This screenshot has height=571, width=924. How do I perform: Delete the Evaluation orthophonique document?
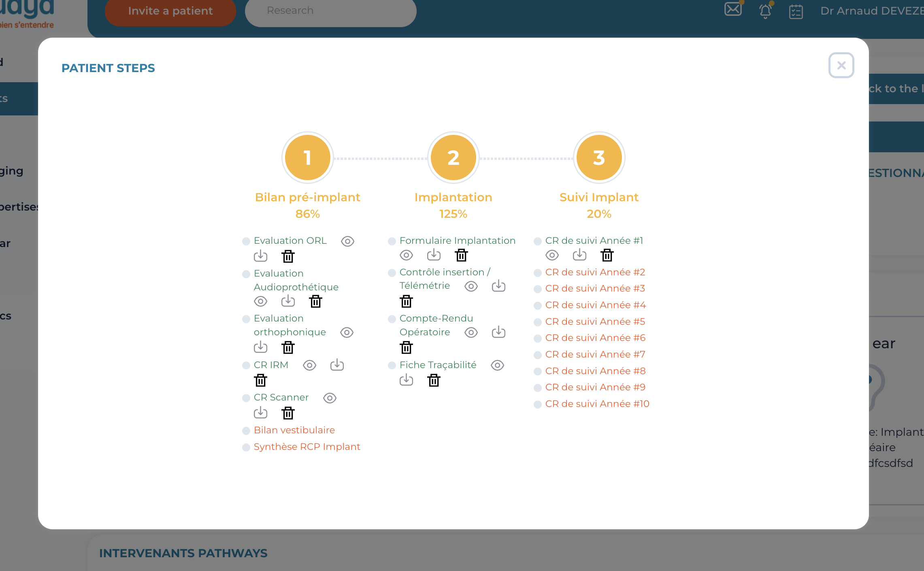click(x=288, y=347)
